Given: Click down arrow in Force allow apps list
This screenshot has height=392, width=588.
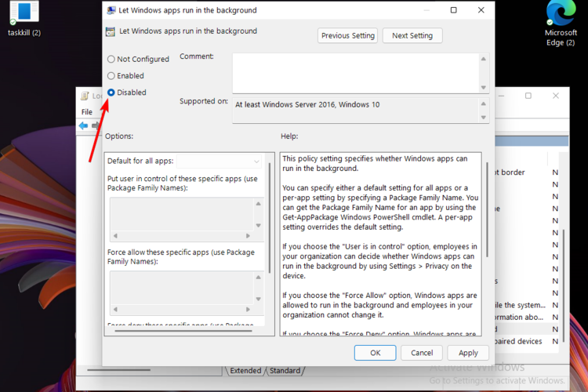Looking at the screenshot, I should 259,299.
